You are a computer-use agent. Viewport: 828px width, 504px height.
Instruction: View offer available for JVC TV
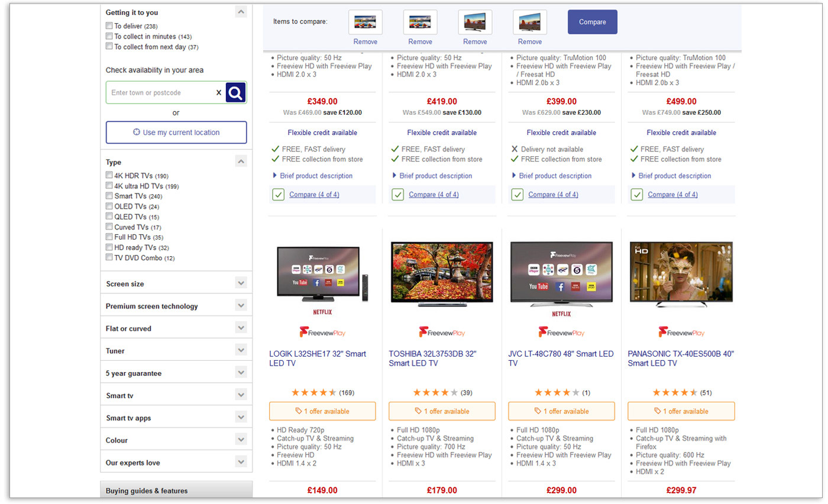click(x=561, y=411)
